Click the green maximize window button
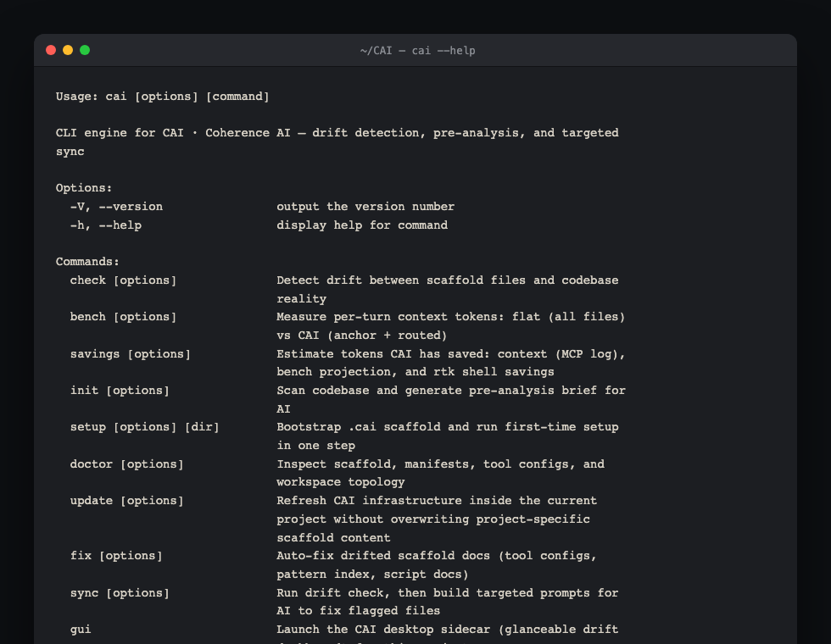831x644 pixels. click(x=85, y=50)
